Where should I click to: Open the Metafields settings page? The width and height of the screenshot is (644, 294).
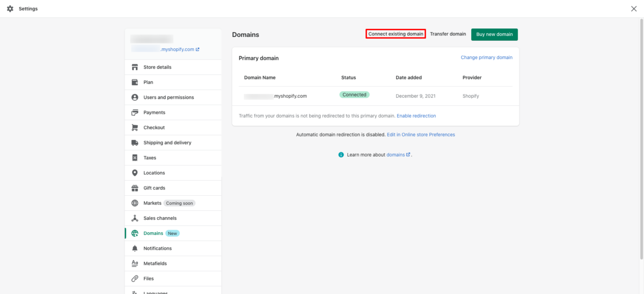[x=155, y=263]
